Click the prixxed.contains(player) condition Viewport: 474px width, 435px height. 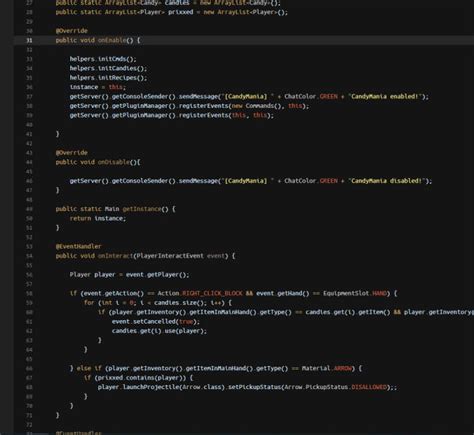(142, 378)
